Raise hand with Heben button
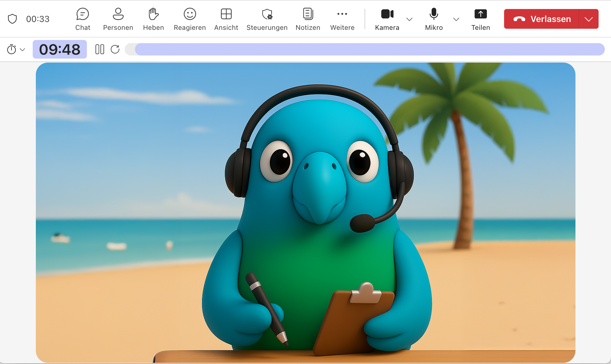Screen dimensions: 611x364 pos(153,19)
